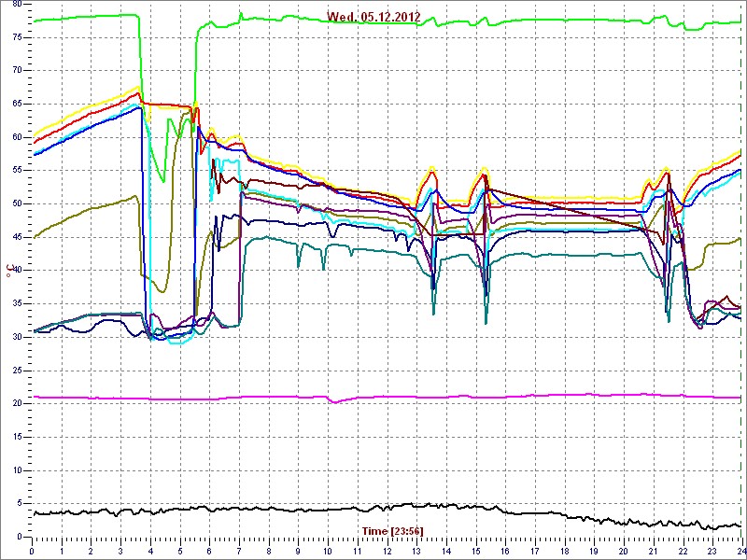Screen dimensions: 747x560
Task: Click hour 21 label on time axis
Action: [x=653, y=549]
